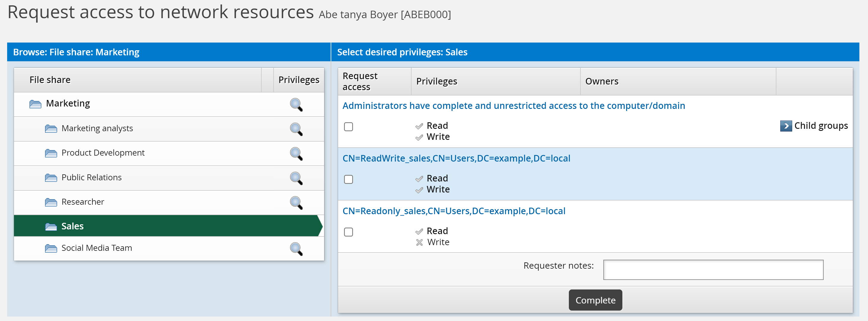Click the Product Development privileges magnifier
The image size is (868, 321).
pyautogui.click(x=296, y=154)
